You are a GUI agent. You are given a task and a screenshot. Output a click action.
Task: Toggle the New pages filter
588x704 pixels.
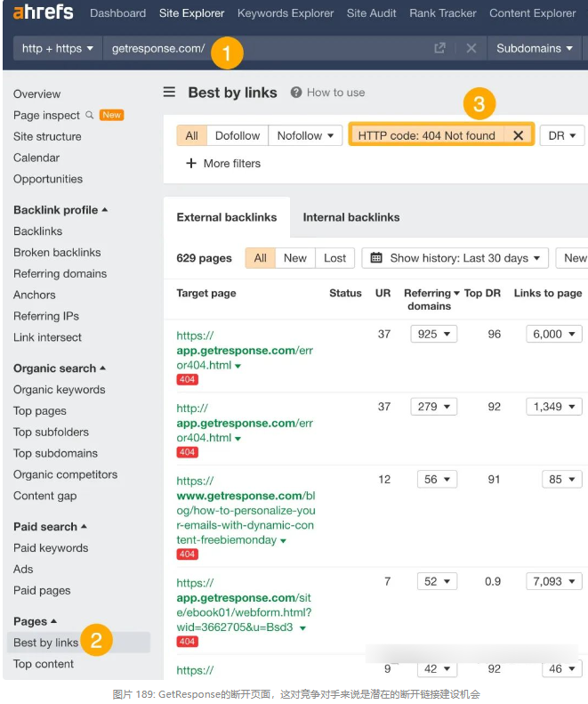294,258
